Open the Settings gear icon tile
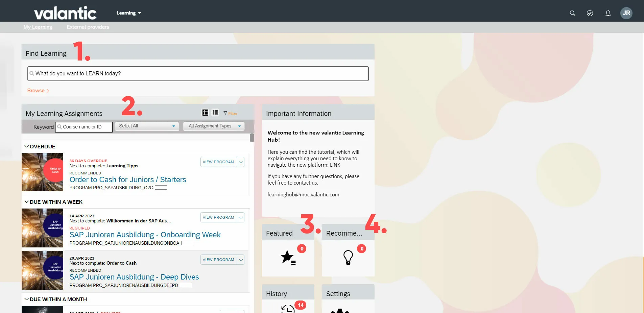The height and width of the screenshot is (313, 644). point(340,311)
